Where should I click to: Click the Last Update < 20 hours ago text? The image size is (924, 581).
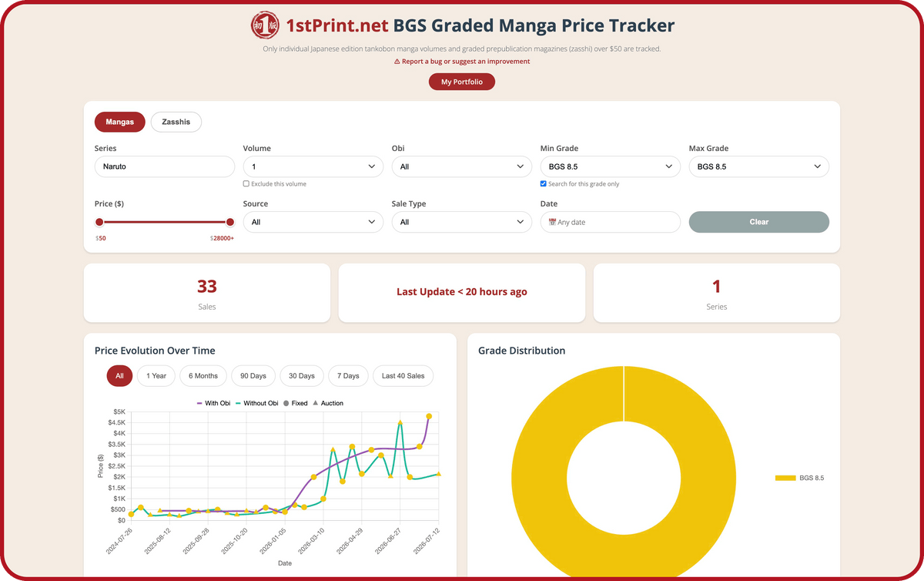tap(462, 292)
